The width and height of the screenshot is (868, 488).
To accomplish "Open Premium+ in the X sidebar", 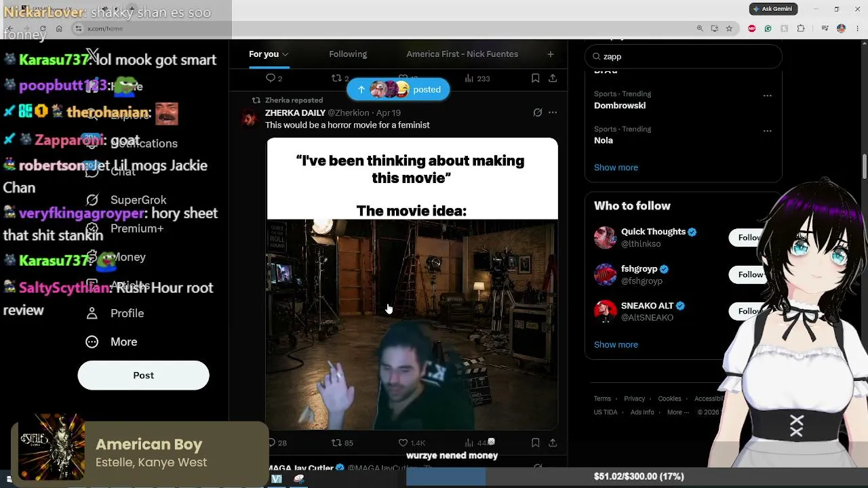I will point(124,228).
